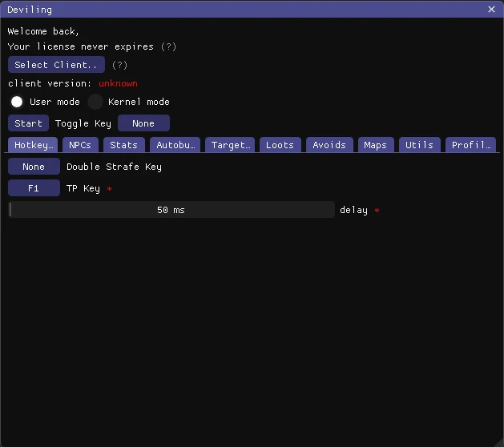The height and width of the screenshot is (447, 504).
Task: Click the Select Client button
Action: (56, 65)
